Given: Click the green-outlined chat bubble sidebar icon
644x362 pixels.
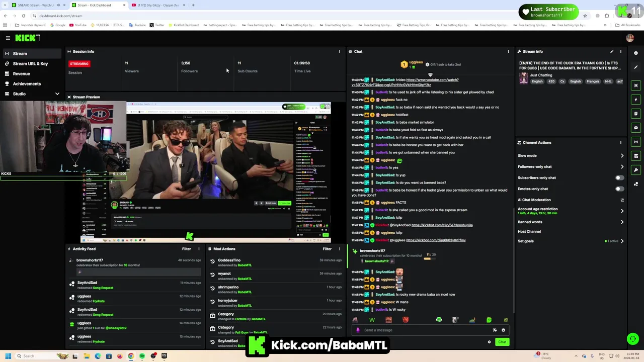Looking at the screenshot, I should coord(636,128).
